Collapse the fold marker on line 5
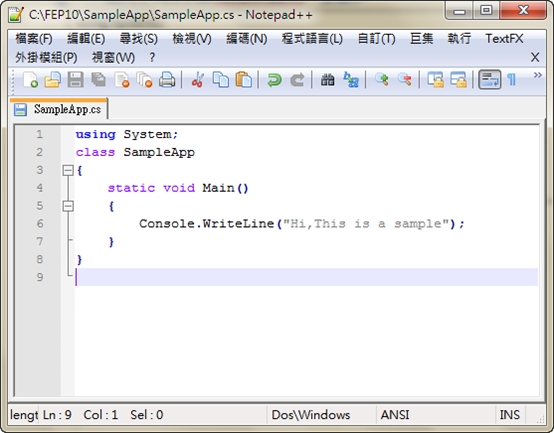 pyautogui.click(x=68, y=206)
